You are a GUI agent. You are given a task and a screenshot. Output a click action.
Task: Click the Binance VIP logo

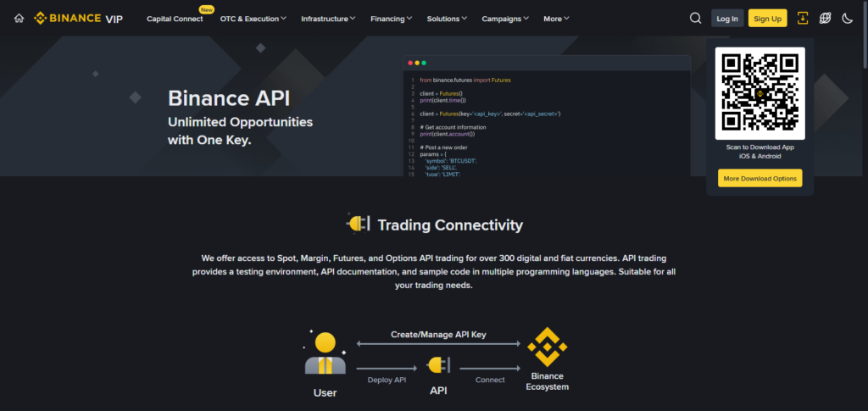78,19
